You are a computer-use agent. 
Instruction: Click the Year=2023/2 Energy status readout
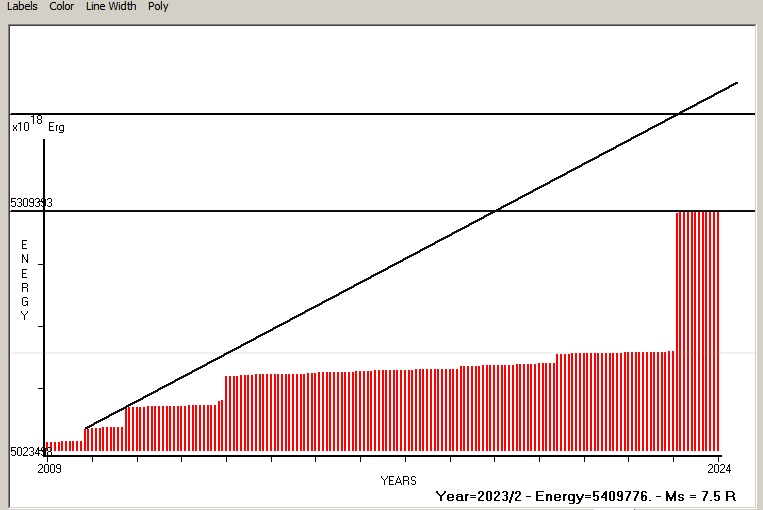[x=586, y=496]
